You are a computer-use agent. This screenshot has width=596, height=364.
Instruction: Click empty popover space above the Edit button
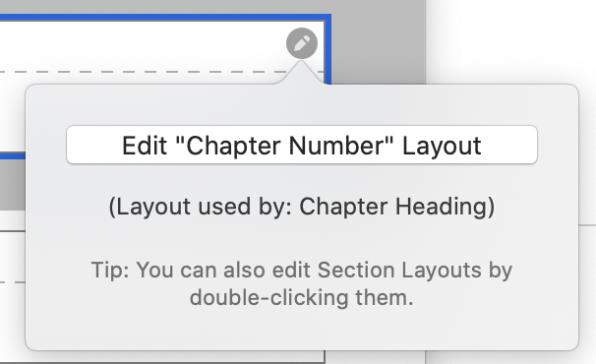pyautogui.click(x=302, y=105)
